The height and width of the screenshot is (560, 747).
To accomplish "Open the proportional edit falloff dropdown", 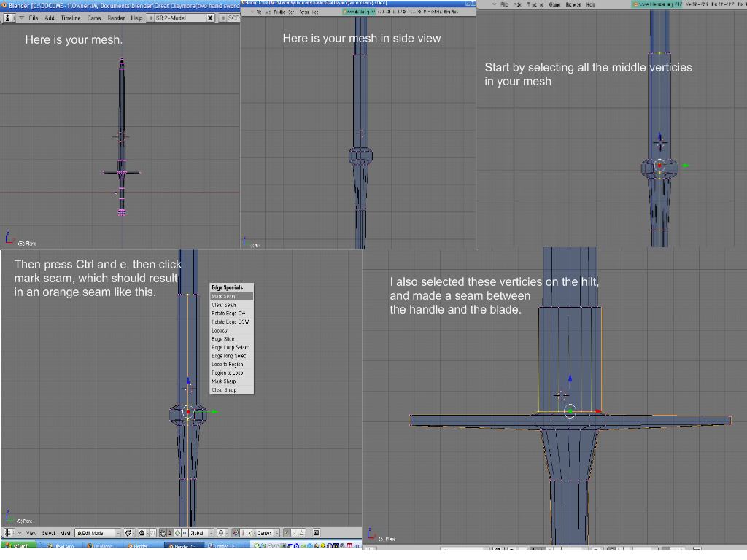I will 222,533.
